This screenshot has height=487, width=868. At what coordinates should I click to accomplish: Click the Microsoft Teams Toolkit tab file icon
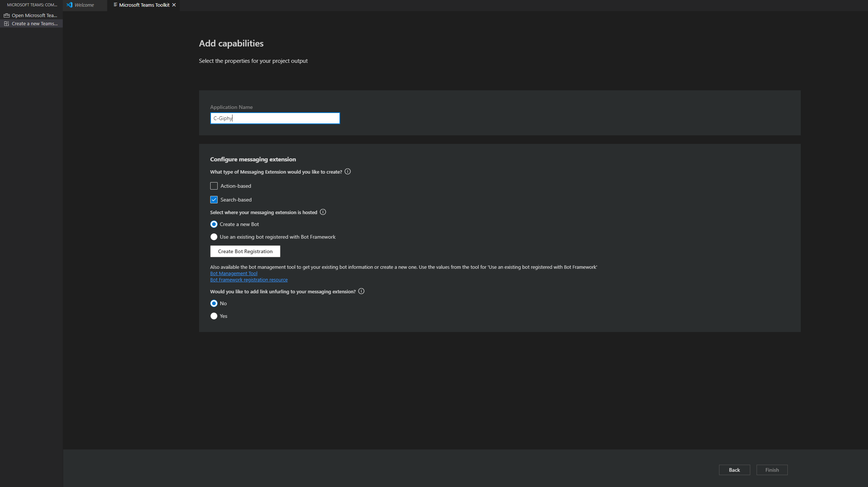pyautogui.click(x=115, y=5)
